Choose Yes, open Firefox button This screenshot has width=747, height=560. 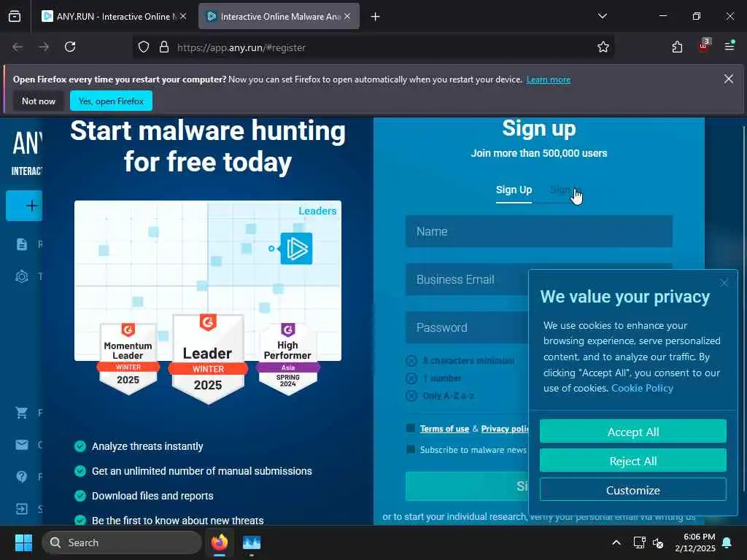click(x=111, y=101)
